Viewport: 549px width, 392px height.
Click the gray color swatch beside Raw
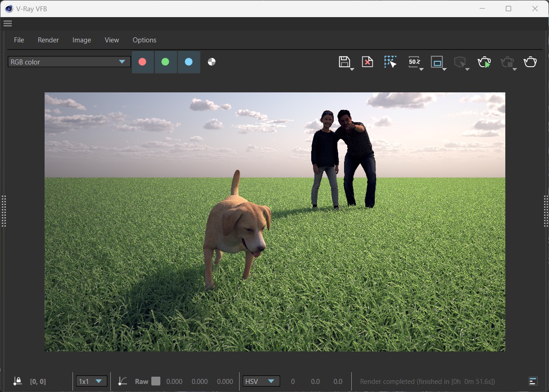156,381
